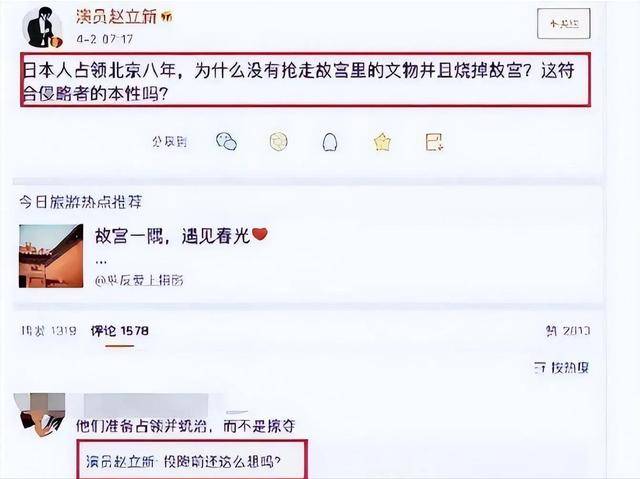Open the recommended post's @ author link

pyautogui.click(x=139, y=280)
